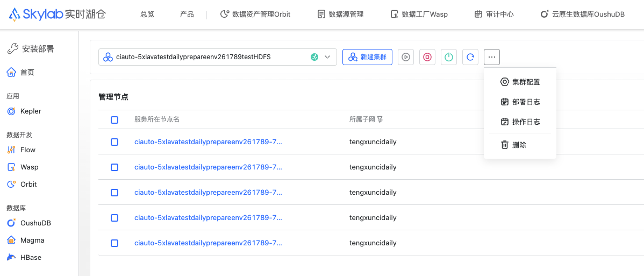Click the 管理节点 section heading
644x276 pixels.
(113, 97)
